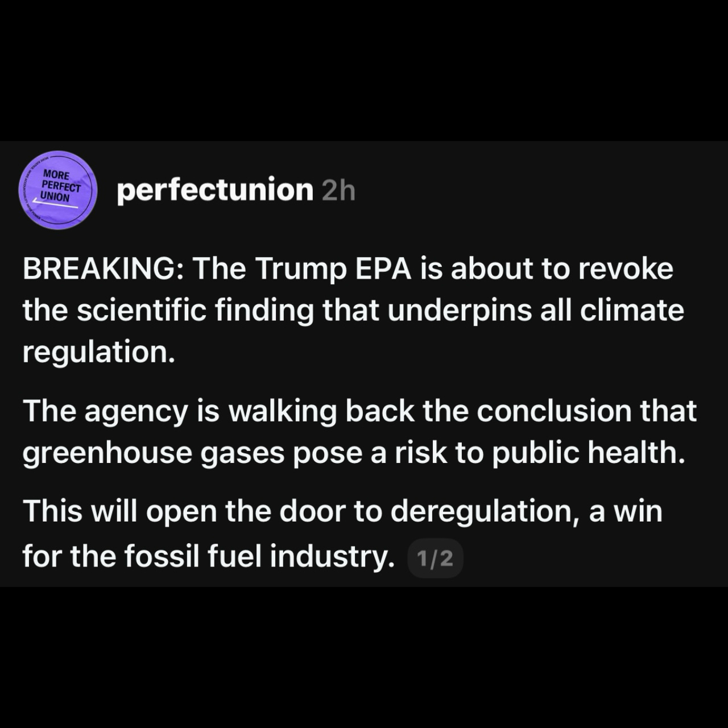Image resolution: width=728 pixels, height=728 pixels.
Task: Click the word agency in the post
Action: point(136,412)
